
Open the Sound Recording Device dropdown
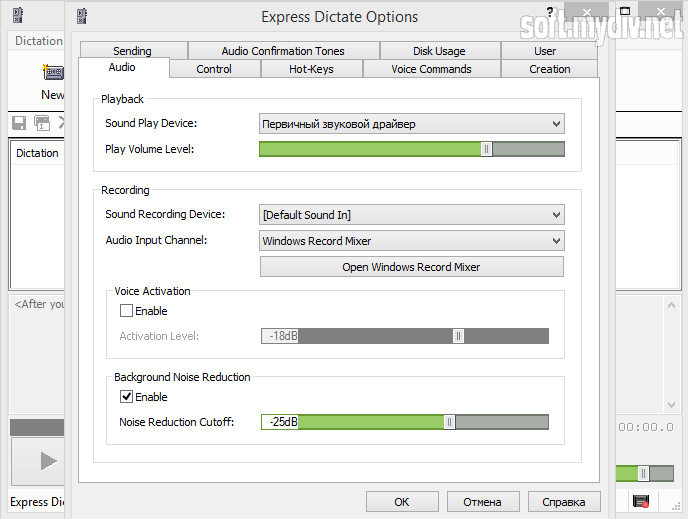[x=412, y=215]
